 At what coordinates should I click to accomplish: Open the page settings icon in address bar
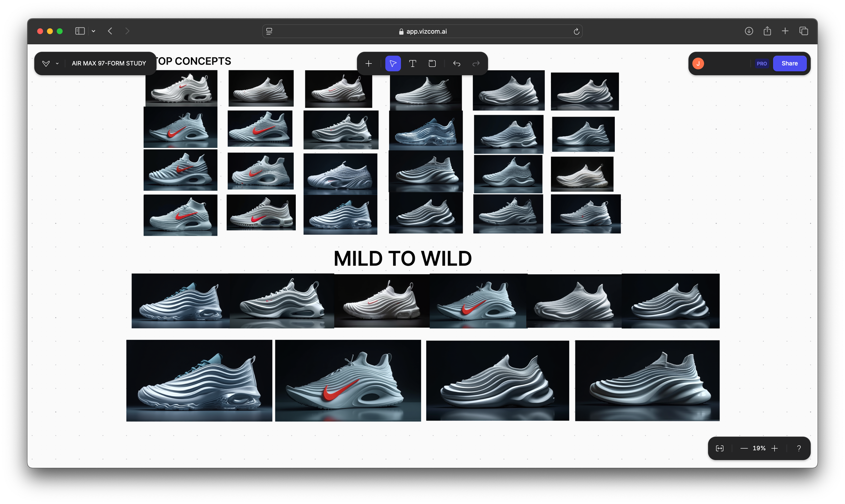click(269, 31)
